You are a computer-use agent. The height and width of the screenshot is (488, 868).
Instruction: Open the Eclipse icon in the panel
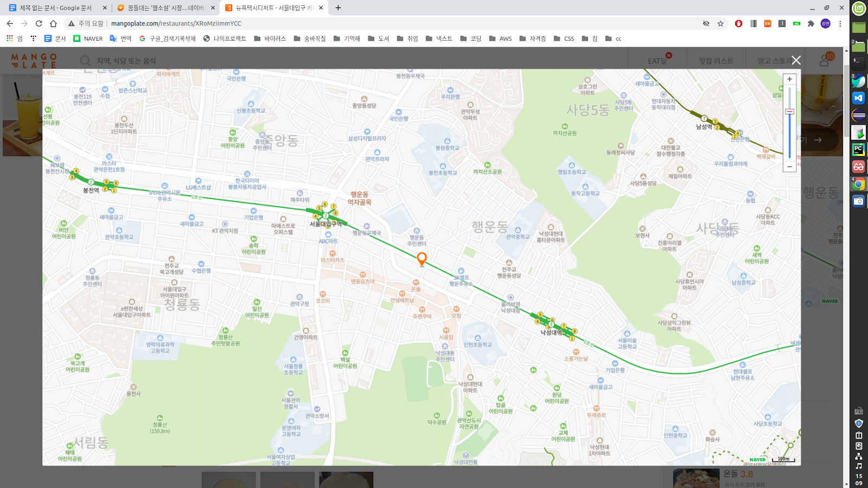pyautogui.click(x=858, y=115)
